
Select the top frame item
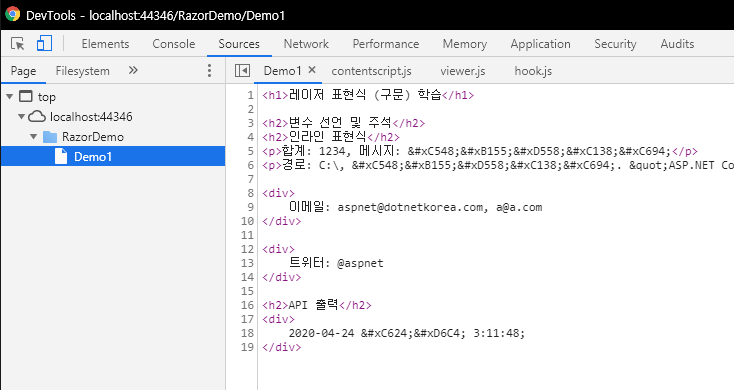pyautogui.click(x=47, y=96)
